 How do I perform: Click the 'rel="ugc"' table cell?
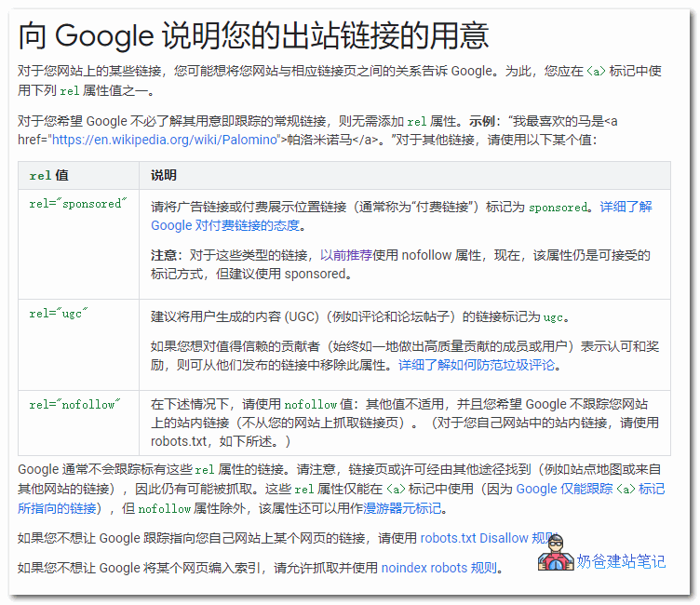(78, 344)
